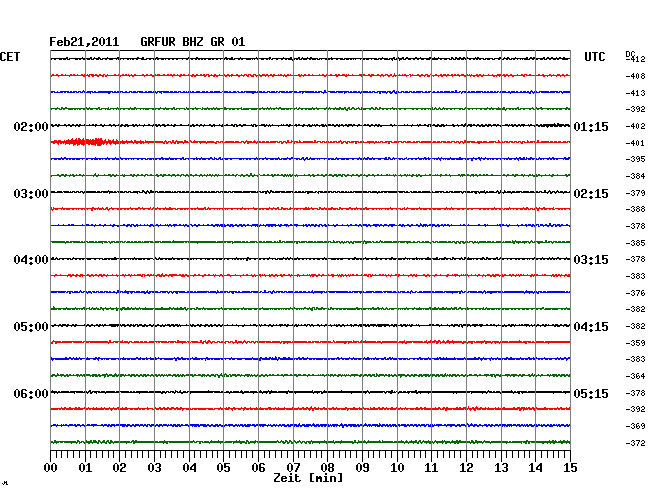The height and width of the screenshot is (494, 650).
Task: Select the DC offset value -364
Action: [635, 376]
